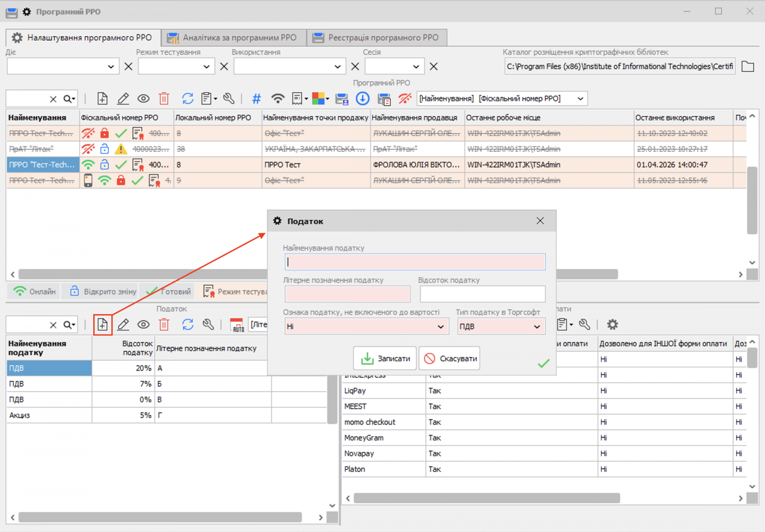Open the Сесія filter dropdown
Viewport: 765px width, 532px height.
coord(416,66)
